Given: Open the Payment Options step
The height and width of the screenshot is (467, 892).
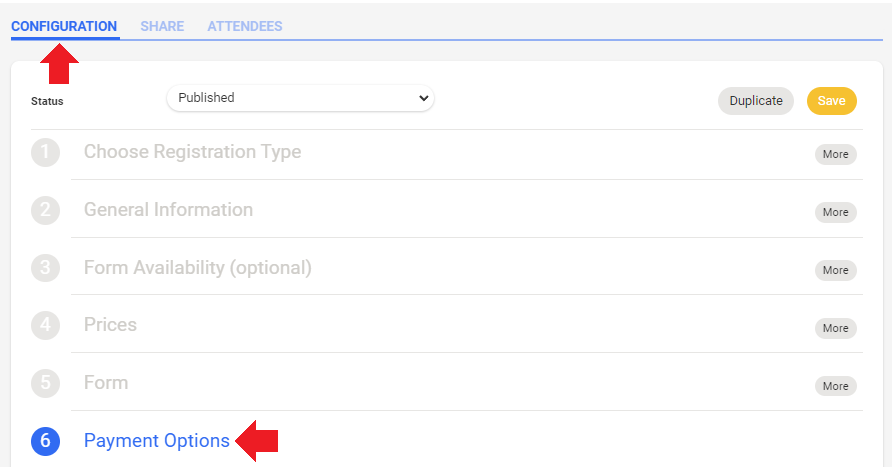Looking at the screenshot, I should pyautogui.click(x=157, y=441).
